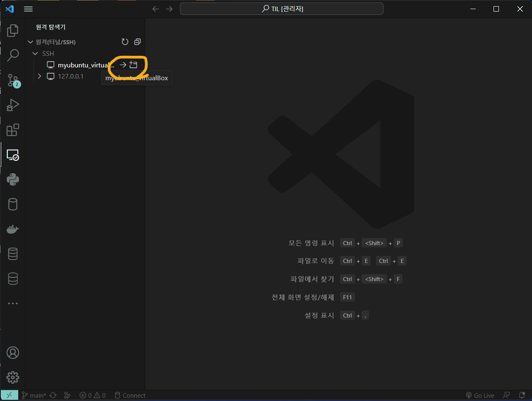Show additional views via ellipsis icon
This screenshot has width=532, height=401.
click(13, 303)
